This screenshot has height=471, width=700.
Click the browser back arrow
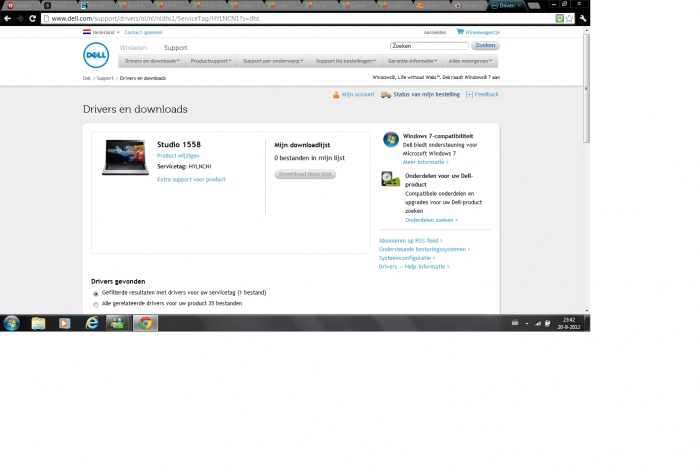[7, 18]
